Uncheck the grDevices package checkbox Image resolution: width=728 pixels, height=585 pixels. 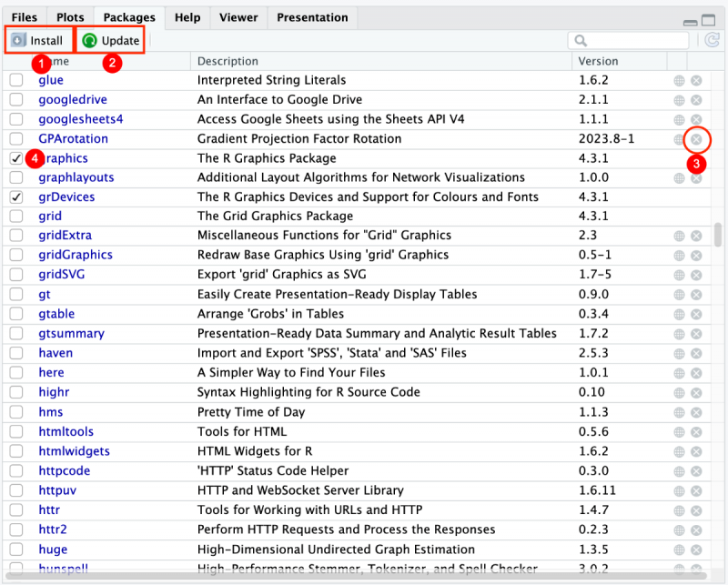point(16,197)
